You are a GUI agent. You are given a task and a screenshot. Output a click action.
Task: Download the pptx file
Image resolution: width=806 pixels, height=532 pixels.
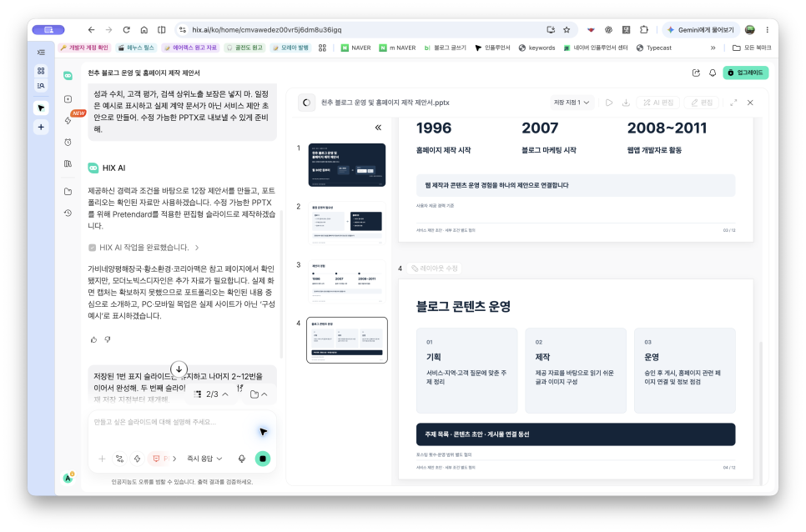point(626,103)
